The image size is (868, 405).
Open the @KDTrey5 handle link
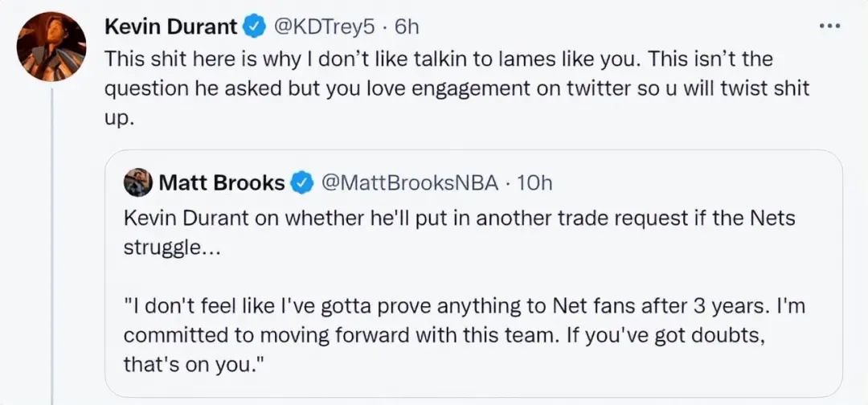click(325, 27)
